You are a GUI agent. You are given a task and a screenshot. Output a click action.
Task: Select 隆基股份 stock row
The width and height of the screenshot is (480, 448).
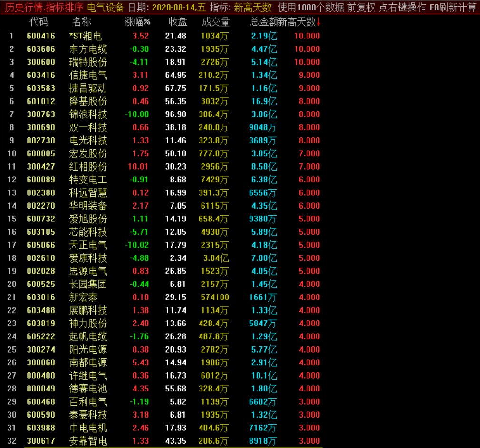pos(88,101)
